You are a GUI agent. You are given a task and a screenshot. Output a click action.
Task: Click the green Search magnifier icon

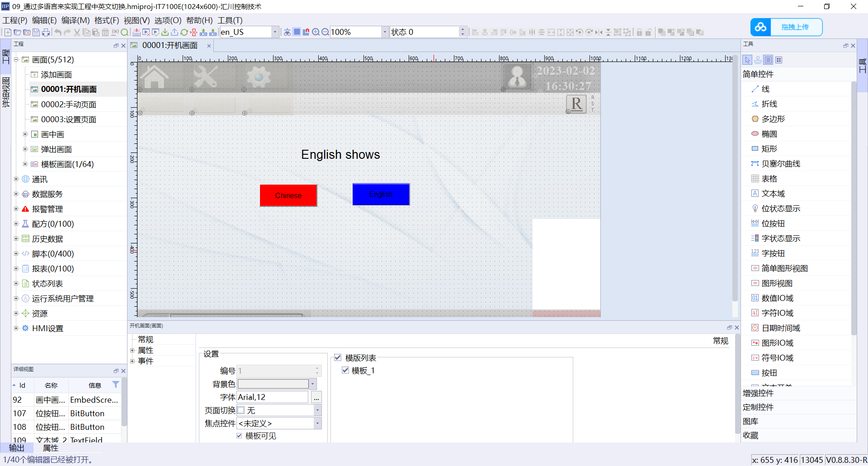click(124, 32)
